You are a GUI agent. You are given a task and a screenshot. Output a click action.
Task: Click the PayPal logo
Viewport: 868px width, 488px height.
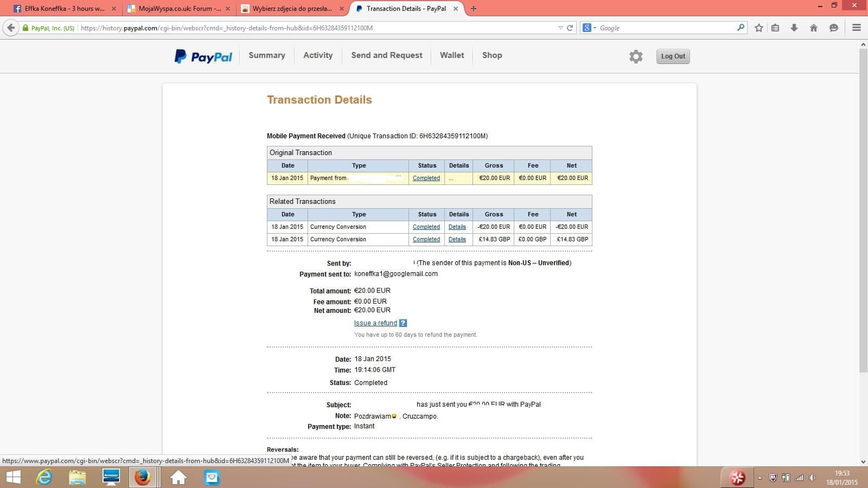tap(203, 56)
